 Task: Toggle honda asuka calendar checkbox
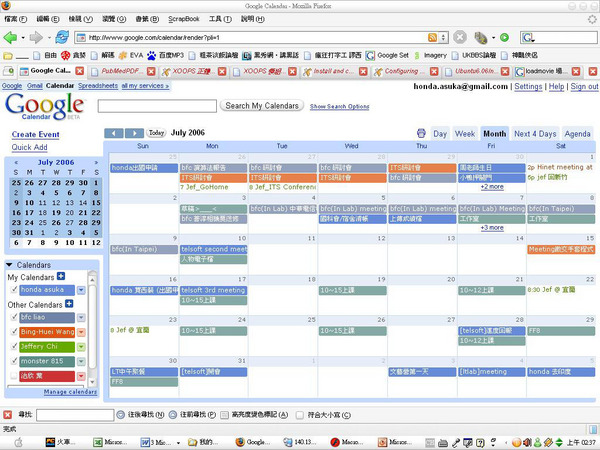point(14,290)
